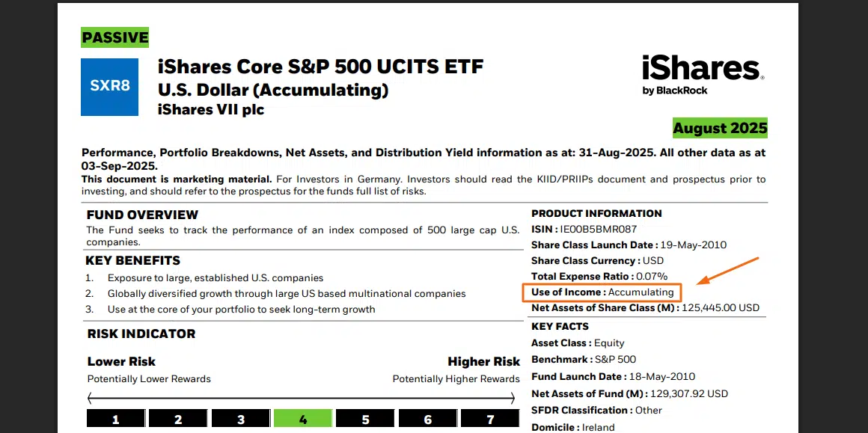Viewport: 868px width, 433px height.
Task: Click the green August 2025 date label
Action: [x=720, y=128]
